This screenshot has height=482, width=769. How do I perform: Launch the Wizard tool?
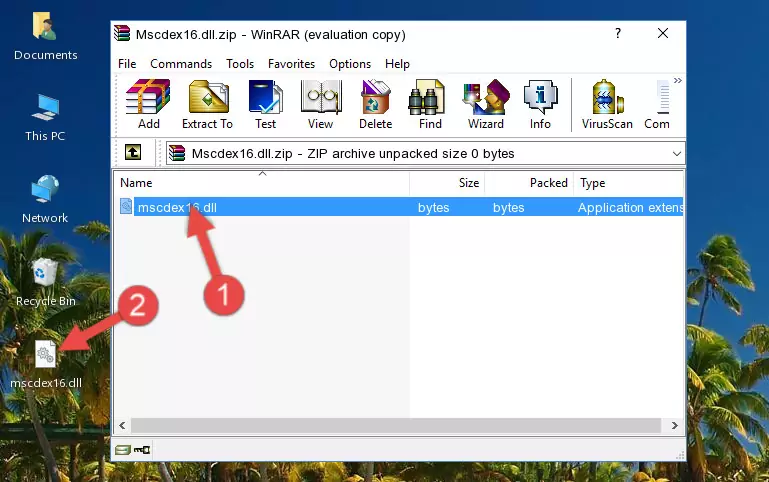point(486,104)
